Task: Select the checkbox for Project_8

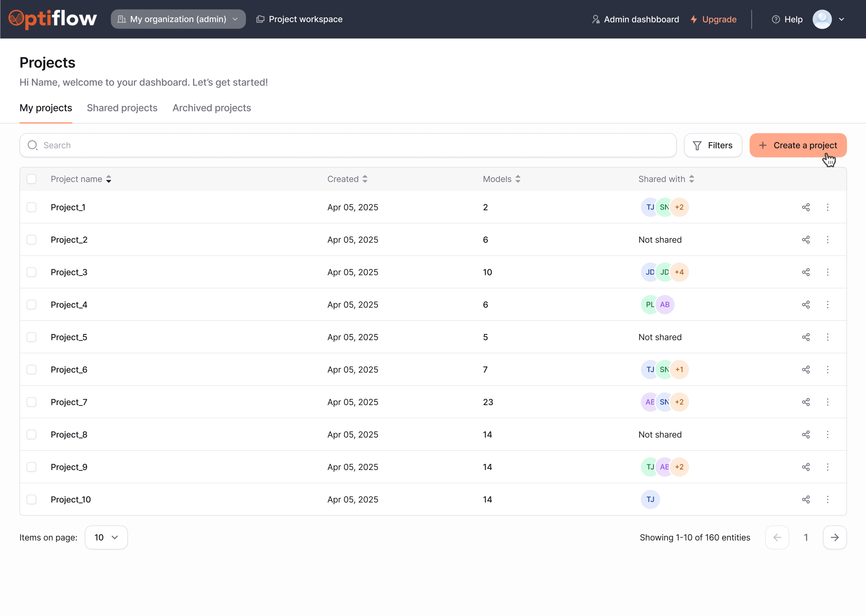Action: (31, 434)
